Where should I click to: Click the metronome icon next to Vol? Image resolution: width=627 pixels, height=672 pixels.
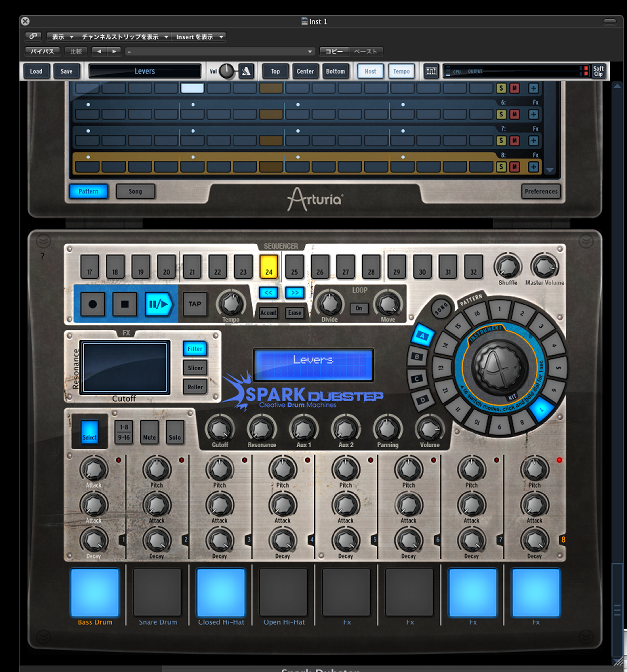pos(246,71)
